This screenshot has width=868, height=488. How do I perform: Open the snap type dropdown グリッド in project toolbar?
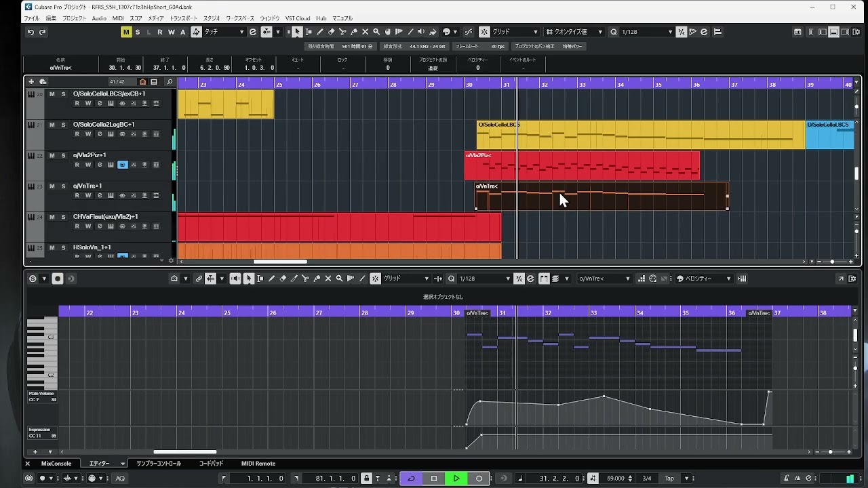tap(514, 32)
